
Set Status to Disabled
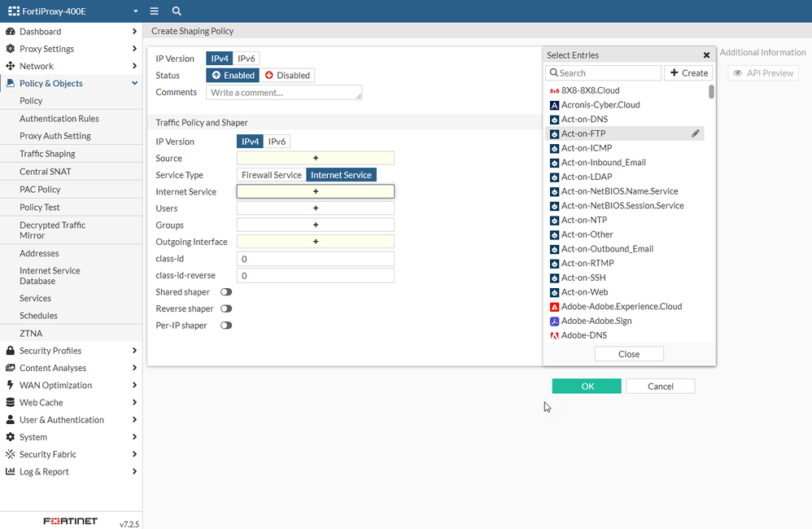click(287, 75)
